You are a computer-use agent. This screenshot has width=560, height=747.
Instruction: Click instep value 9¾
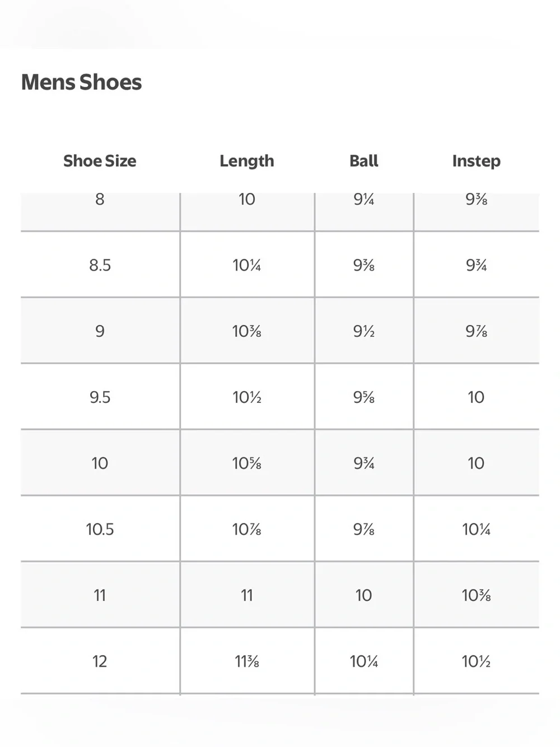click(477, 265)
